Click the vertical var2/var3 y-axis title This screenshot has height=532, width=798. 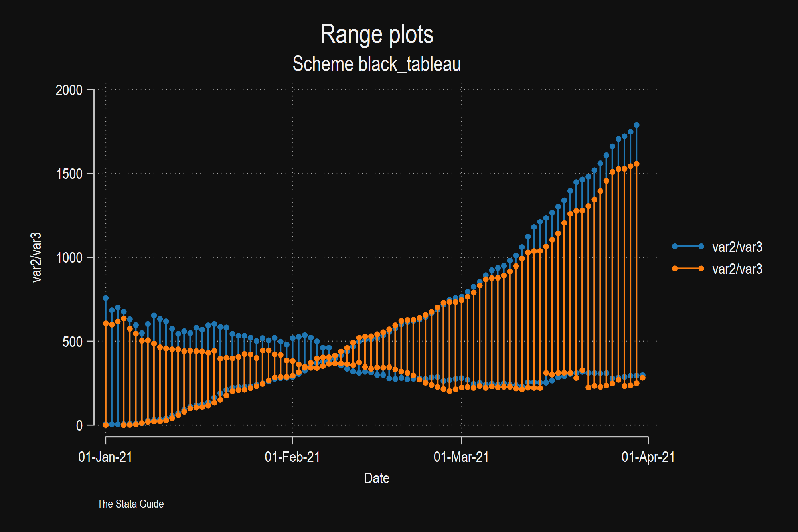[37, 257]
